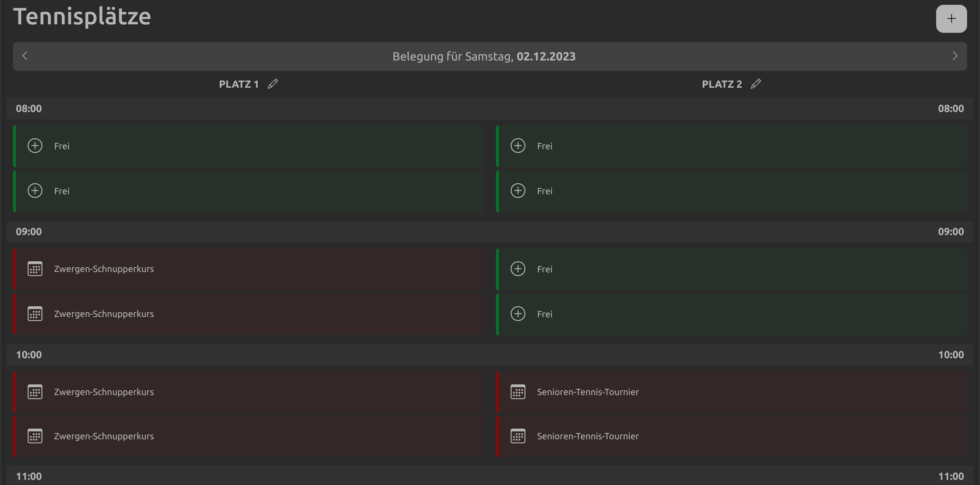Add booking in second 09:00 Platz 2 slot
980x485 pixels.
pos(518,314)
